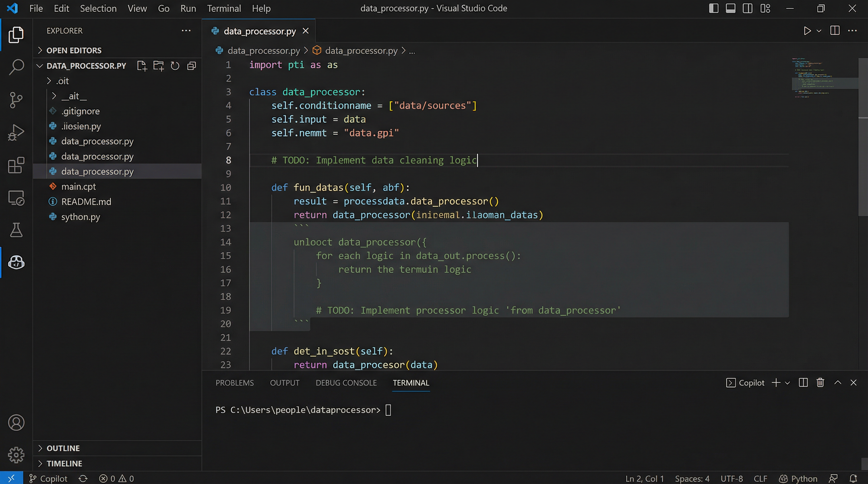The width and height of the screenshot is (868, 484).
Task: Toggle primary side bar layout button
Action: 713,8
